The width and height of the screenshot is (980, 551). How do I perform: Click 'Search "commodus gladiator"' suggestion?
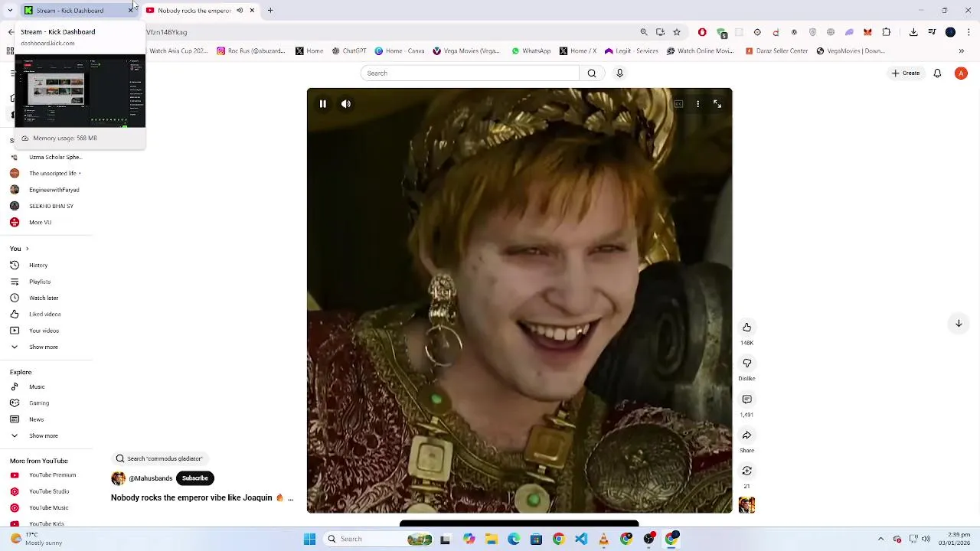click(x=159, y=458)
